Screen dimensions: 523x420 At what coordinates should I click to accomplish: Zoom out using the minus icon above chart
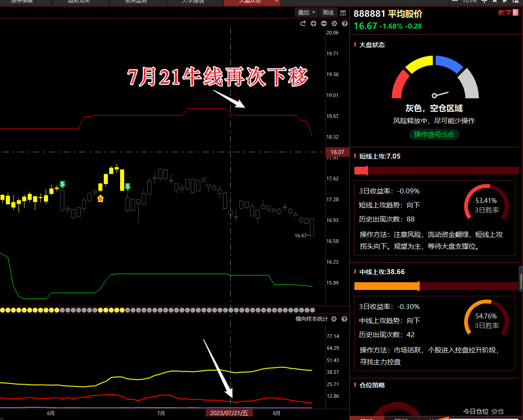[324, 24]
